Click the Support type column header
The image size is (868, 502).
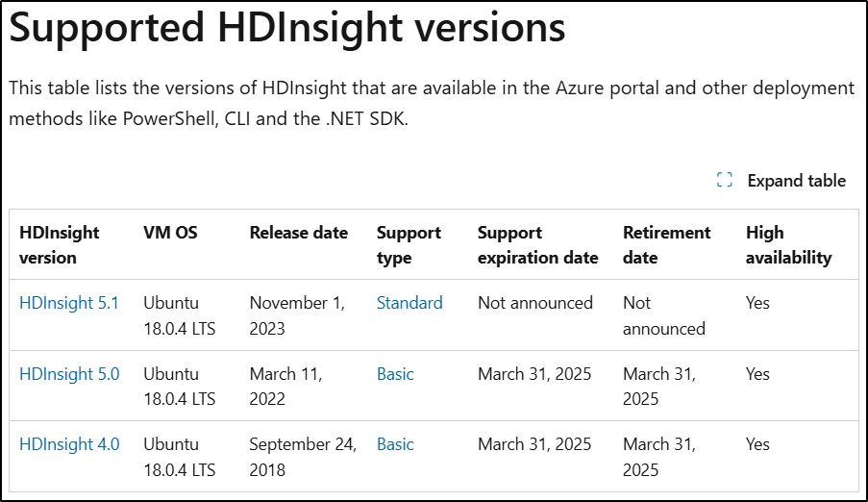point(409,245)
